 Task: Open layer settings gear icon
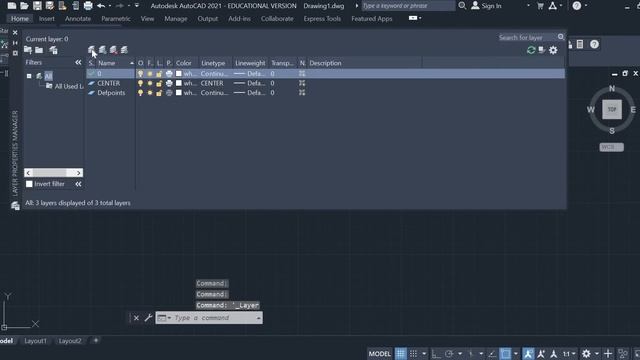[553, 50]
